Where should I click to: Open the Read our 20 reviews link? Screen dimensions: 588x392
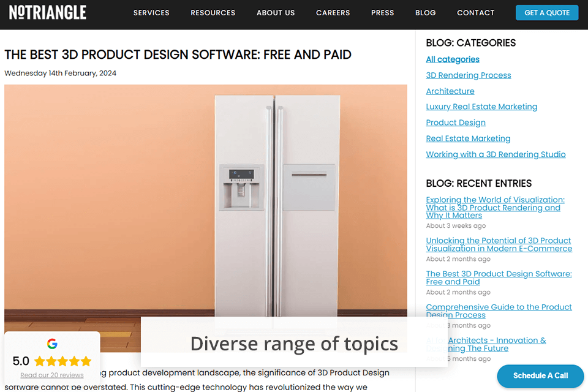coord(51,375)
